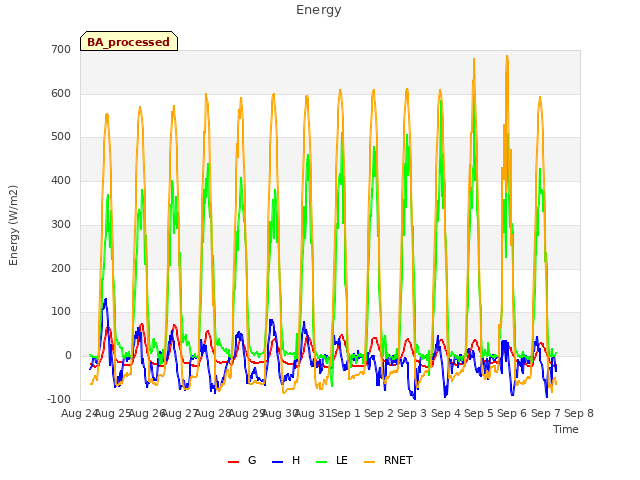Click the 100 y-axis tick label

pyautogui.click(x=61, y=312)
